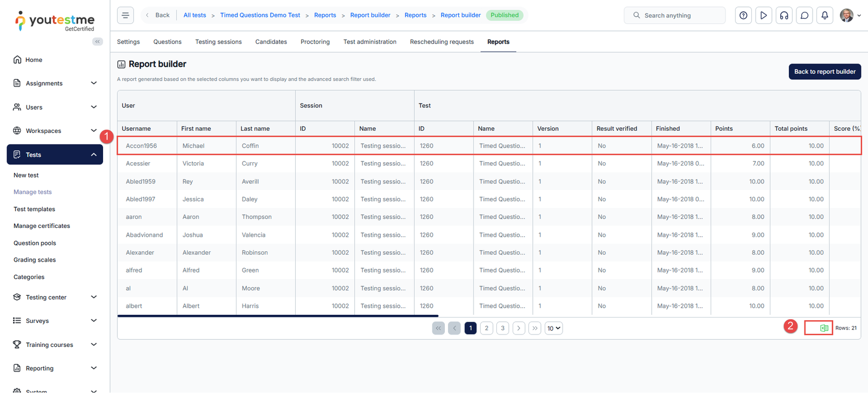Collapse the sidebar with double-chevron icon
This screenshot has height=393, width=868.
[98, 42]
